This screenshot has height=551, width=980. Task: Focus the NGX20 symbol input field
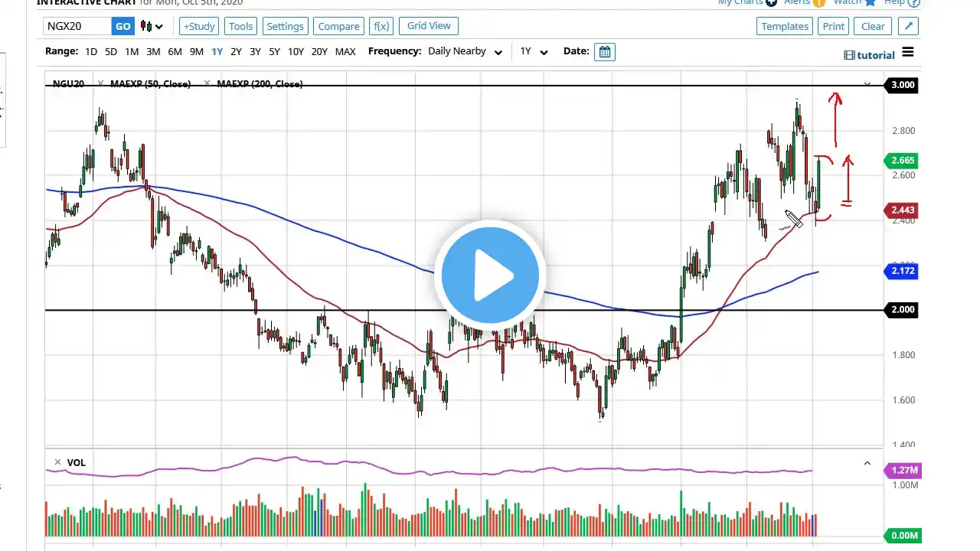78,26
